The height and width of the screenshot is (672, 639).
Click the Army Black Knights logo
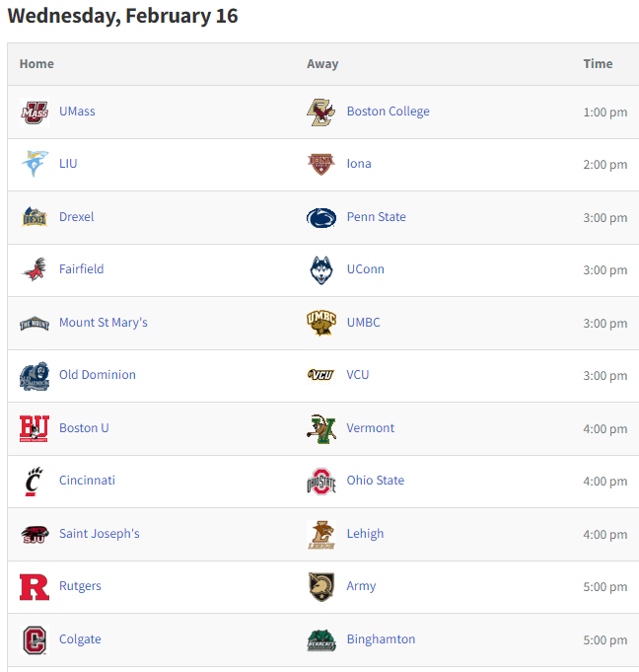tap(321, 587)
